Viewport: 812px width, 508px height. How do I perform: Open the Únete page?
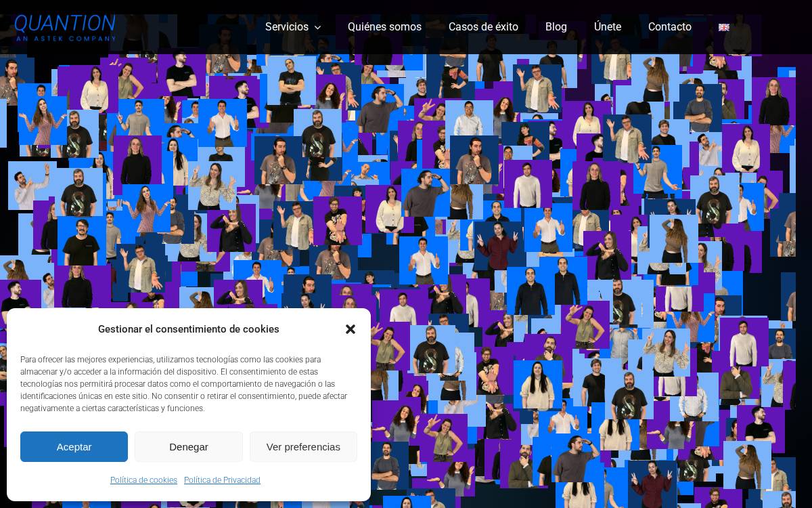tap(608, 27)
